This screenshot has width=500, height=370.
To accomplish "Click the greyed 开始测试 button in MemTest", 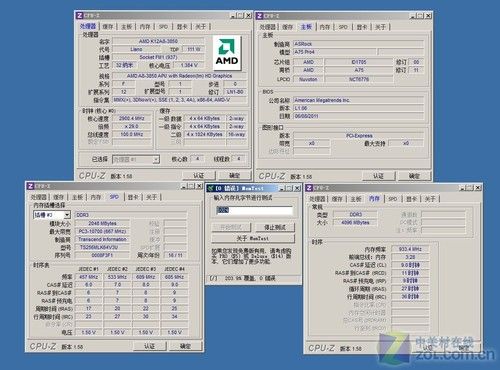I will [x=231, y=227].
